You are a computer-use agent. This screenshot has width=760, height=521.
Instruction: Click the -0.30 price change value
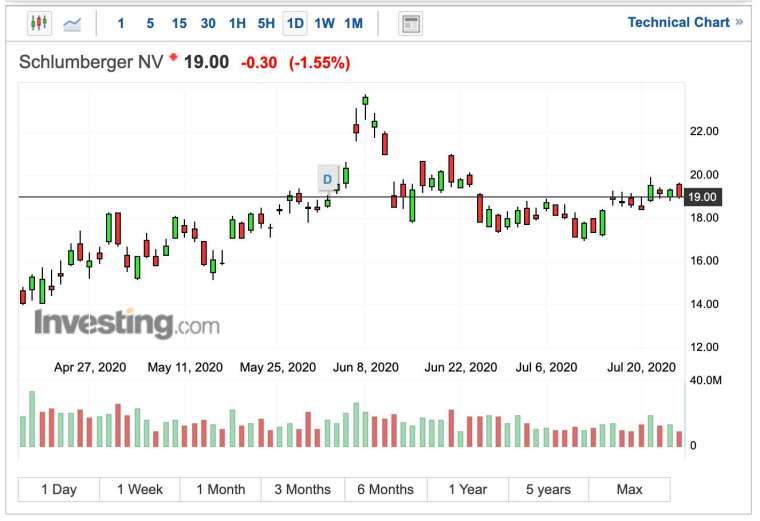point(259,63)
